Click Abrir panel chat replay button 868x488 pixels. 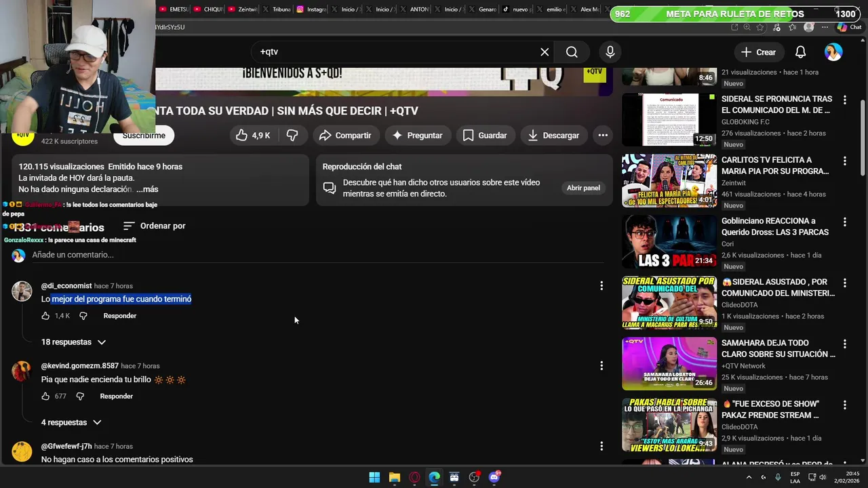(x=583, y=188)
